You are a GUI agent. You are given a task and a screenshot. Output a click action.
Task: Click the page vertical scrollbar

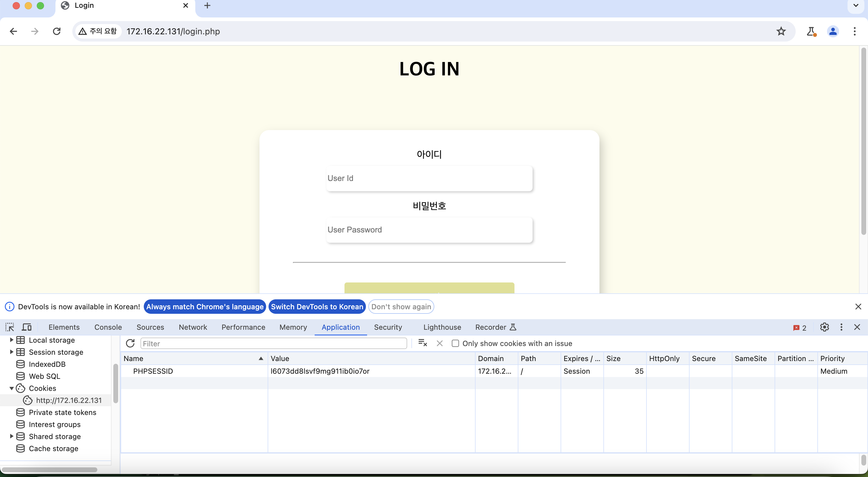[863, 141]
